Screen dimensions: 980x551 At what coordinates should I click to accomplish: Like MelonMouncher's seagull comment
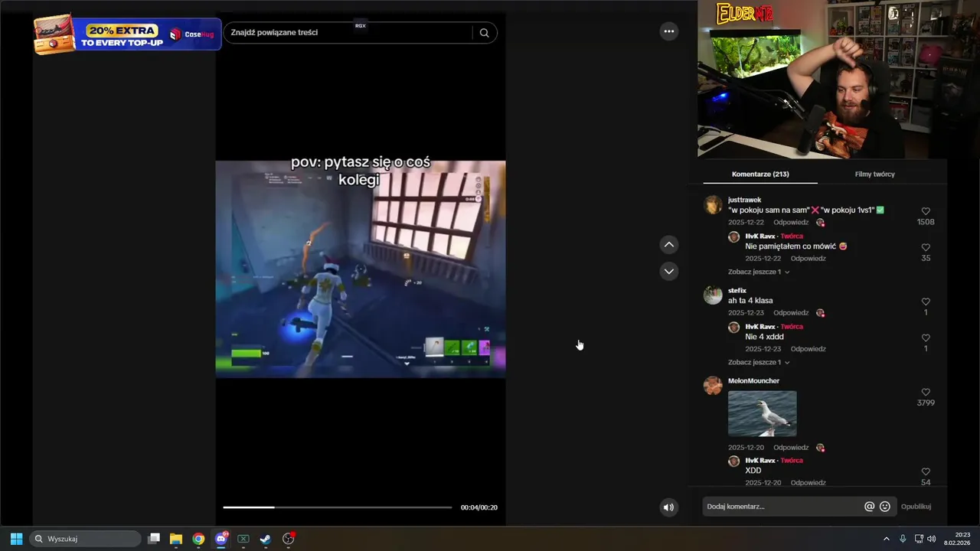[x=926, y=392]
